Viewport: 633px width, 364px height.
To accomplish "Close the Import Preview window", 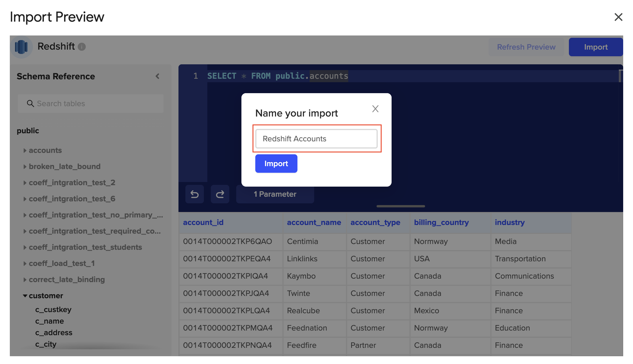I will pos(618,17).
